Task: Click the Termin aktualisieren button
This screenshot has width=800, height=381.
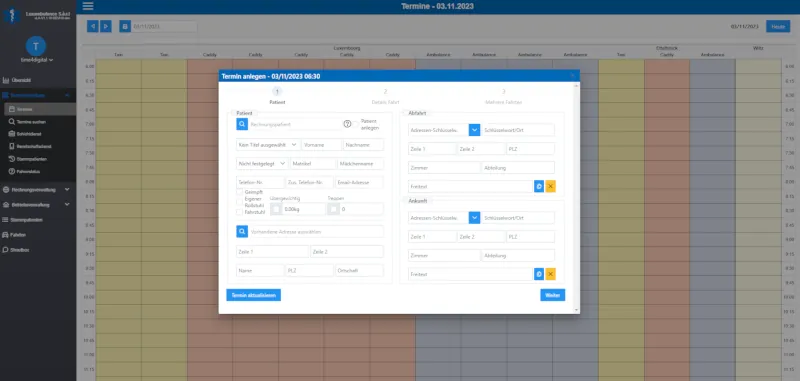Action: (254, 295)
